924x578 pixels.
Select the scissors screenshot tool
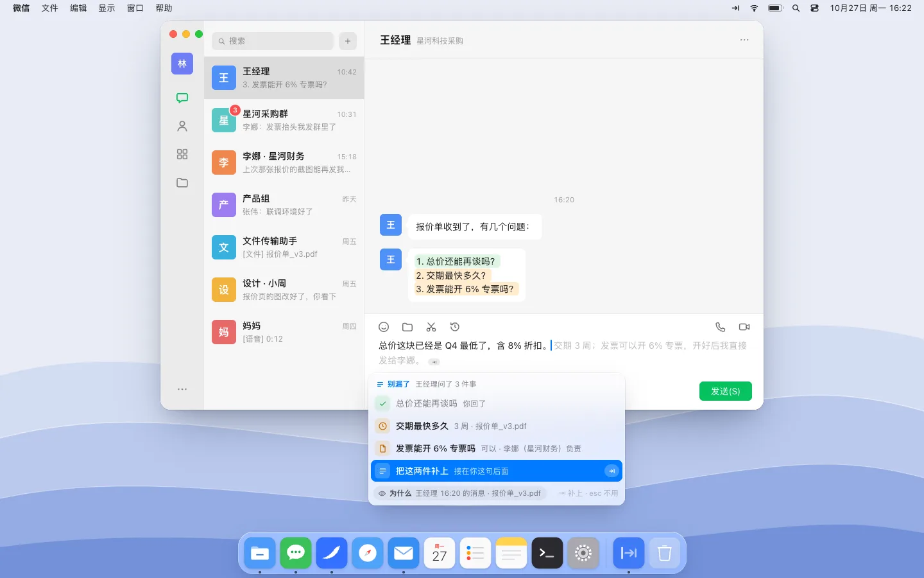[x=431, y=327]
